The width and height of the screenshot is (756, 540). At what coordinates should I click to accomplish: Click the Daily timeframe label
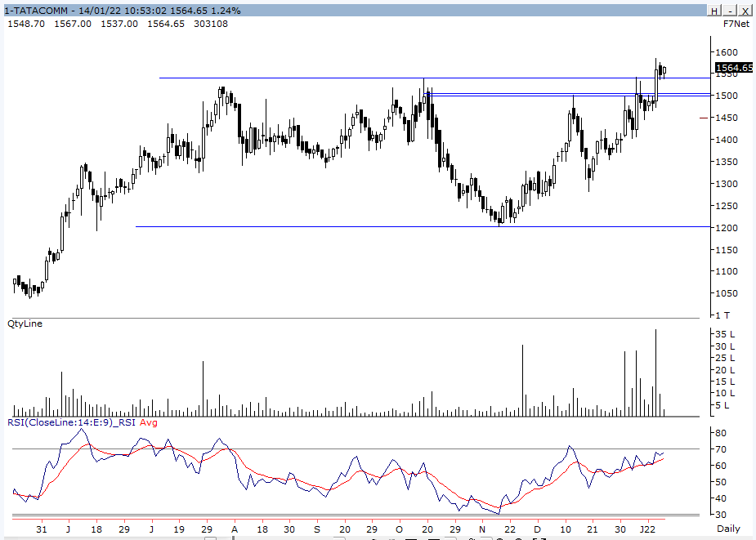click(728, 529)
